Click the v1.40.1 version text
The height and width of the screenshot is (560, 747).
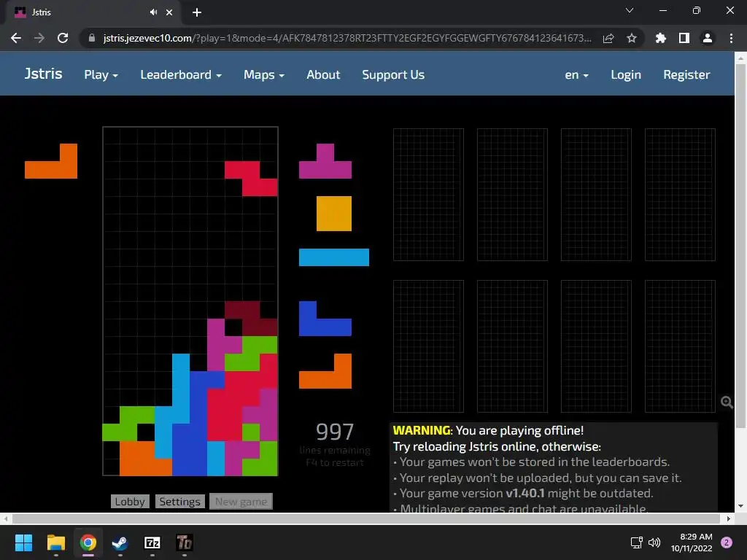click(x=525, y=494)
